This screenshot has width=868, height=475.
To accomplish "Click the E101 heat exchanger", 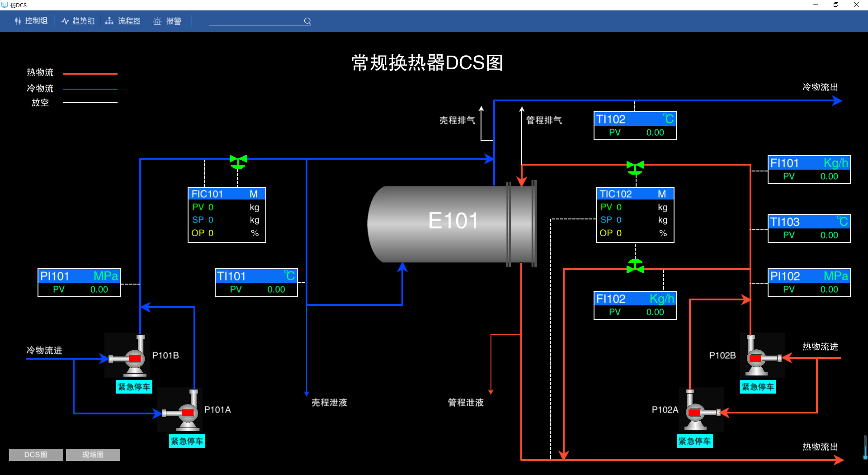I will click(452, 224).
